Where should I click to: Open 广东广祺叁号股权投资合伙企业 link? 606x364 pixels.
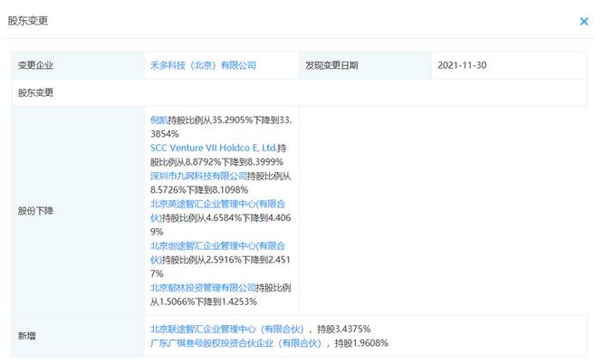(x=236, y=343)
